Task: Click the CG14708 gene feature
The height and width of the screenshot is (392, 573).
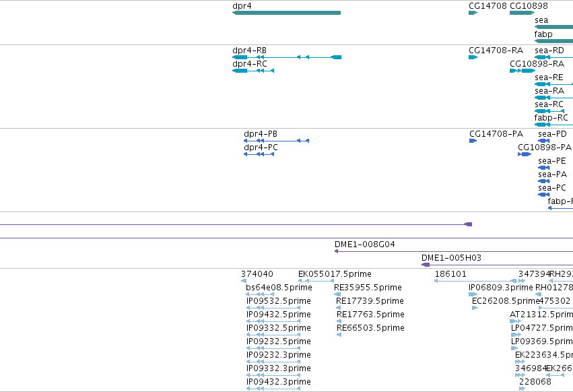Action: pos(473,13)
